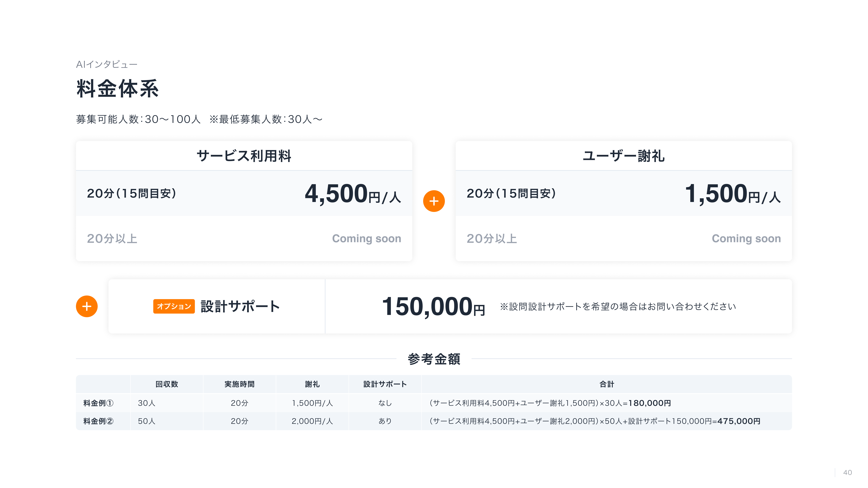This screenshot has width=868, height=488.
Task: Select the サービス利用料 card header
Action: 244,156
